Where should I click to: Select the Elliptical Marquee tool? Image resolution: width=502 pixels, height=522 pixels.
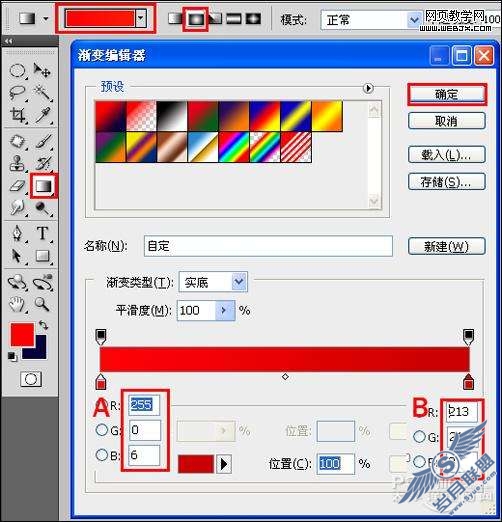pyautogui.click(x=17, y=71)
